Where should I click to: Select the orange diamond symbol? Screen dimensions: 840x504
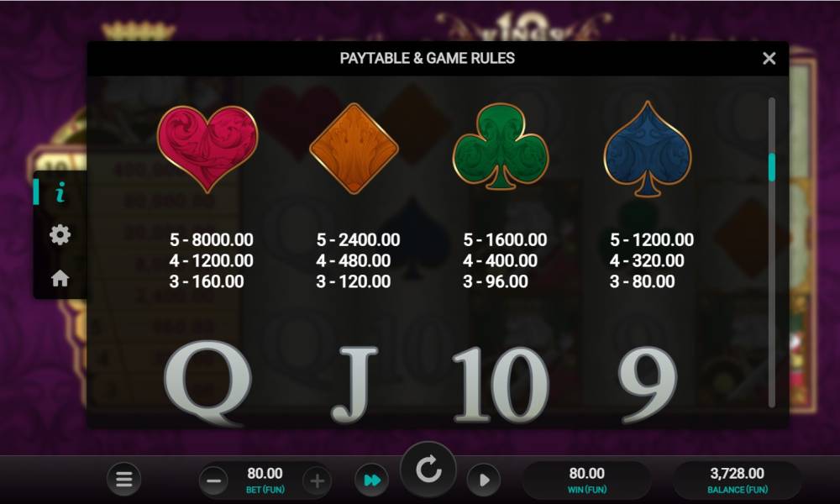coord(354,149)
